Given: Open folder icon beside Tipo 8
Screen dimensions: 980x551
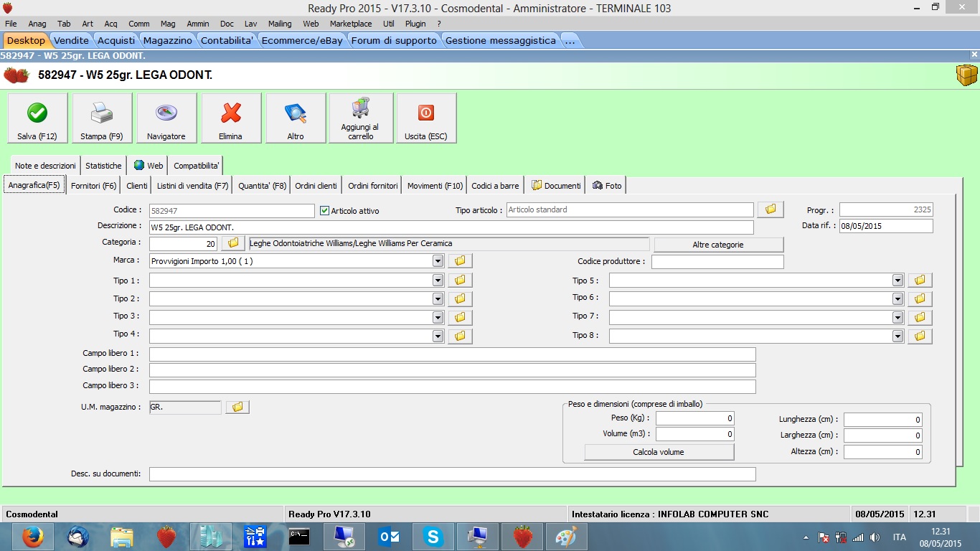Looking at the screenshot, I should pos(920,335).
